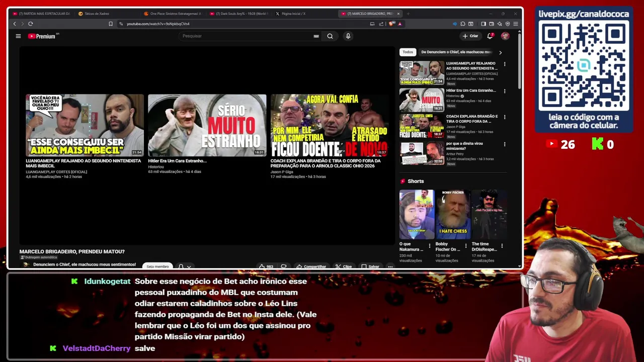This screenshot has width=644, height=362.
Task: Open YouTube notifications bell
Action: [x=490, y=36]
